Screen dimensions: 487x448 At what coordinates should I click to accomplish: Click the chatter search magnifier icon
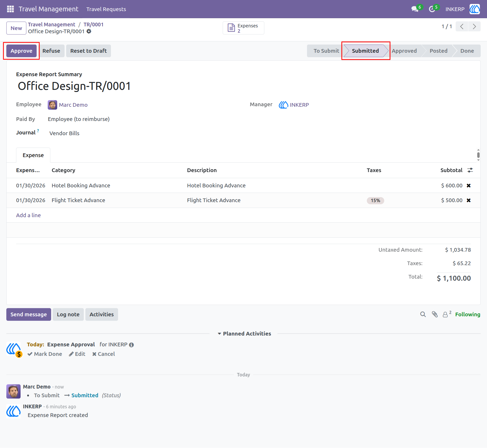pyautogui.click(x=423, y=314)
